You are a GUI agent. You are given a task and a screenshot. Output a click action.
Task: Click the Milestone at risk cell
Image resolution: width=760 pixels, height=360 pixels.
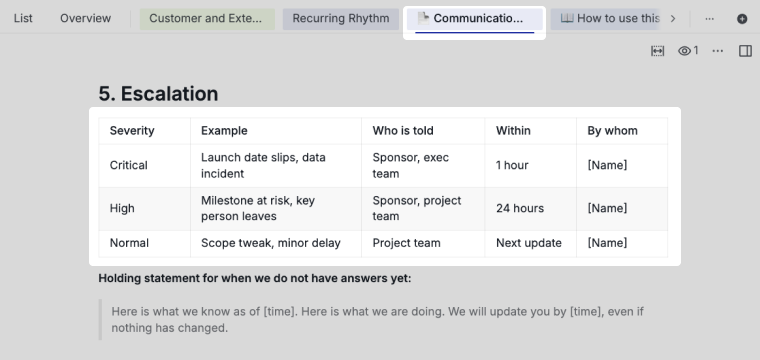[276, 209]
